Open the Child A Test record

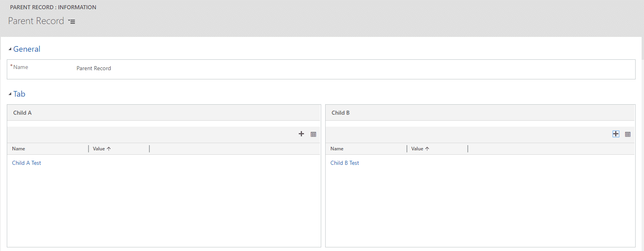pyautogui.click(x=26, y=163)
